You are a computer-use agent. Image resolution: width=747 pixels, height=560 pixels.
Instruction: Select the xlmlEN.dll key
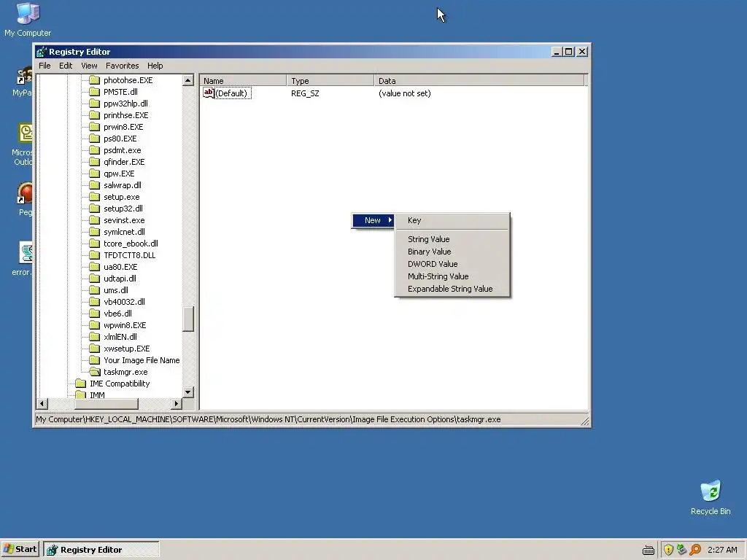pyautogui.click(x=120, y=337)
